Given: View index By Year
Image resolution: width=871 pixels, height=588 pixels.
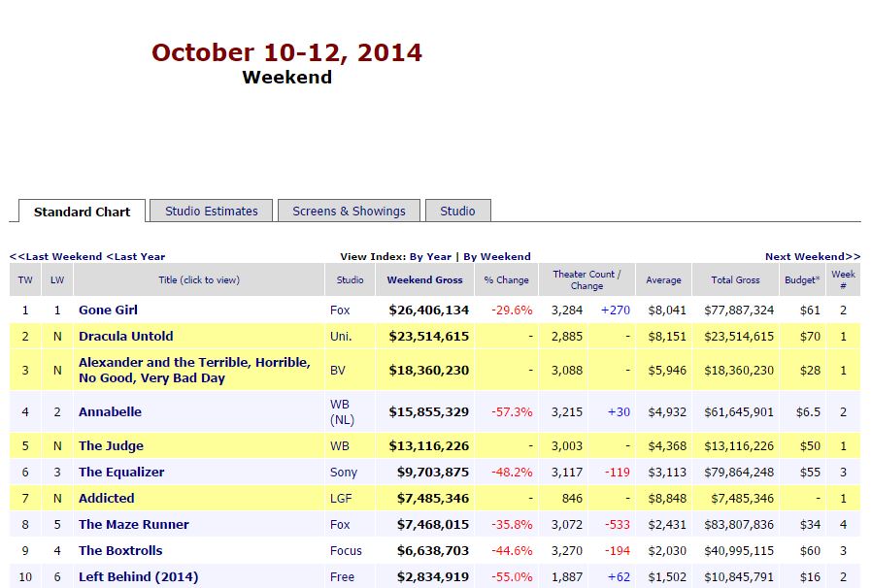Looking at the screenshot, I should [x=430, y=256].
